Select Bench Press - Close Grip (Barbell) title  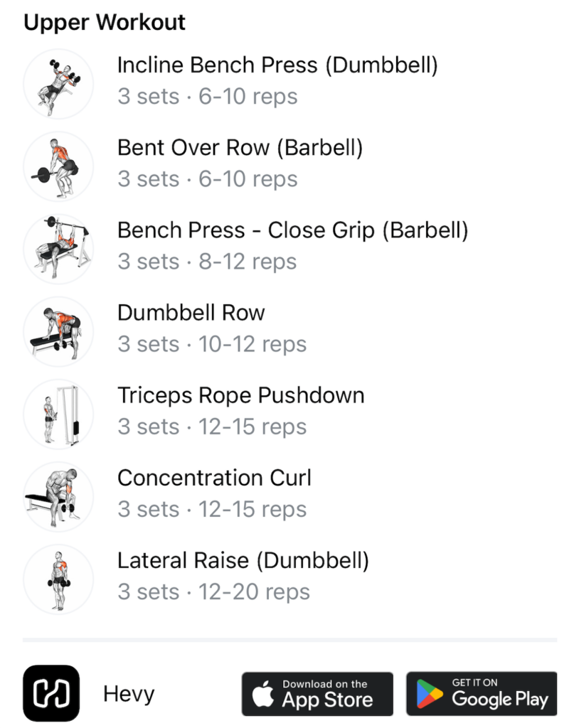[293, 230]
